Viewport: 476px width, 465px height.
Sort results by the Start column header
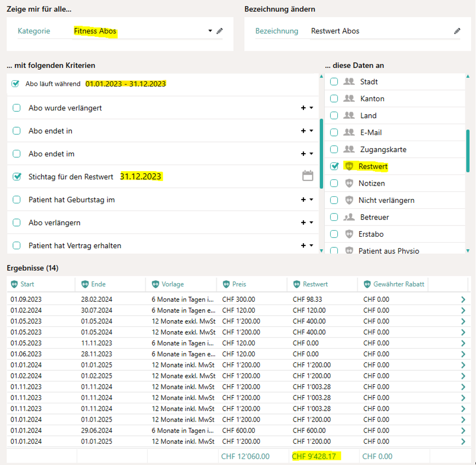pyautogui.click(x=27, y=284)
